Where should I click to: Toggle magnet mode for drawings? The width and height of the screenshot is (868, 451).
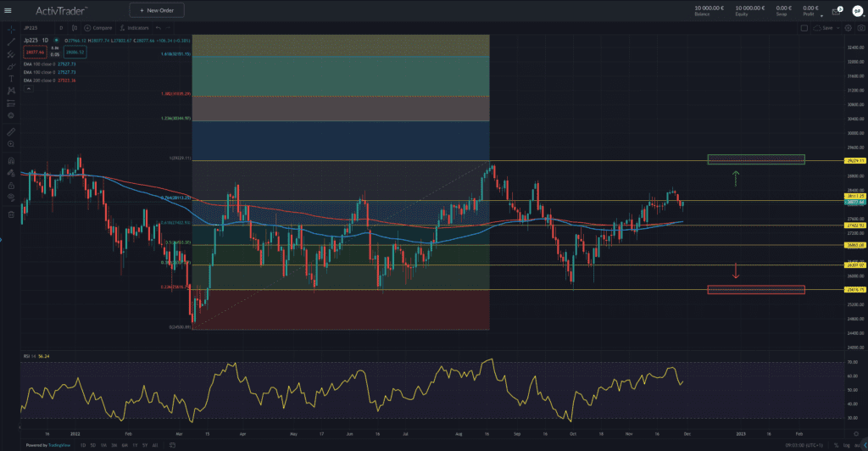click(11, 160)
